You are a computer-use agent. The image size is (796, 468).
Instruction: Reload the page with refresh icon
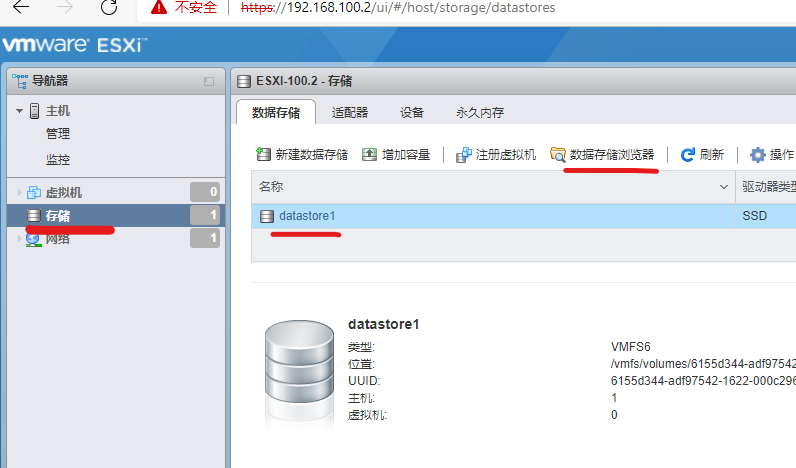[109, 7]
